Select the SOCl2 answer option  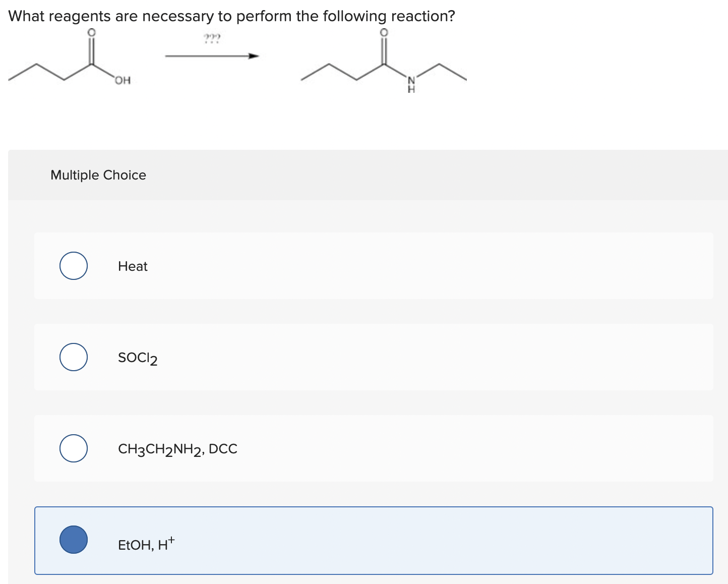73,357
